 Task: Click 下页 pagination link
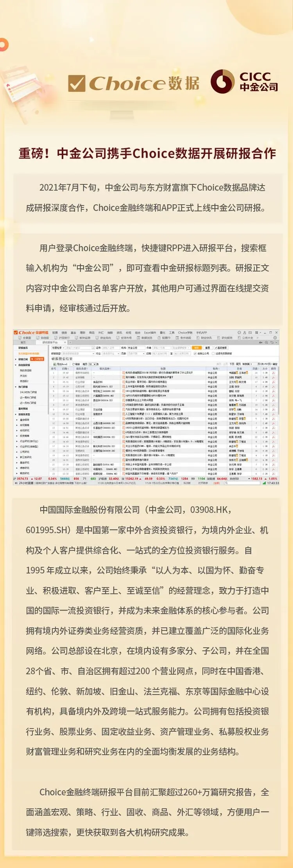coord(232,364)
